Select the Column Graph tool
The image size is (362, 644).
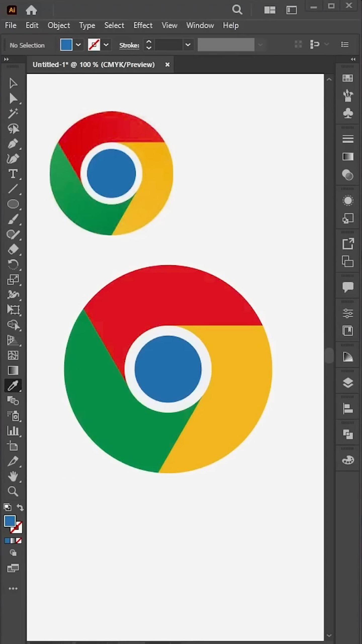pyautogui.click(x=13, y=431)
